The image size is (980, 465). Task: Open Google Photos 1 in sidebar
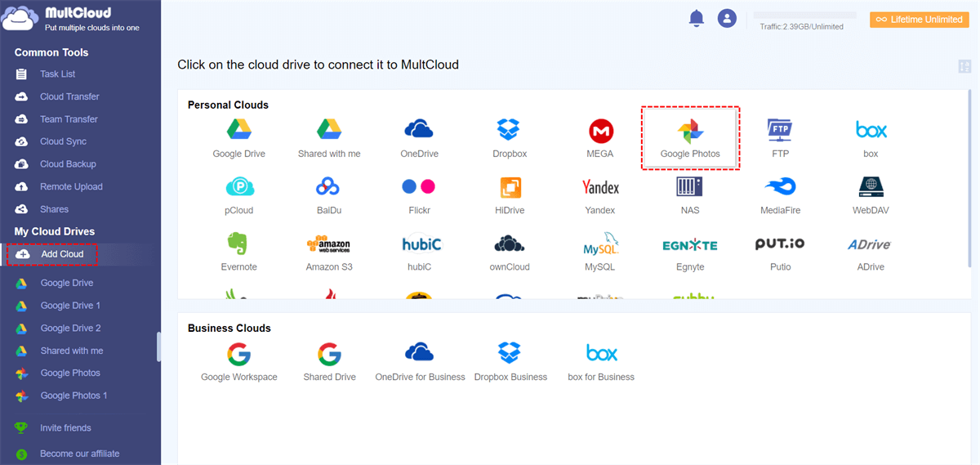tap(73, 396)
